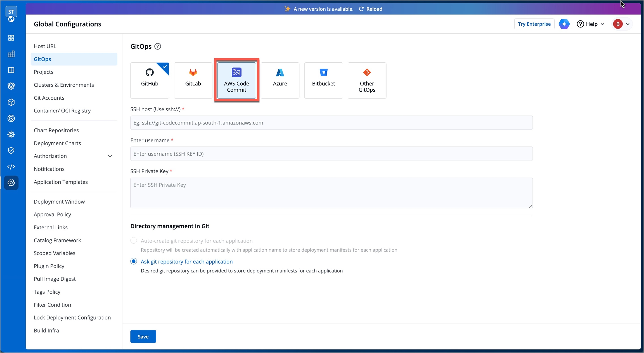Open the user profile B dropdown
Image resolution: width=644 pixels, height=353 pixels.
[621, 24]
